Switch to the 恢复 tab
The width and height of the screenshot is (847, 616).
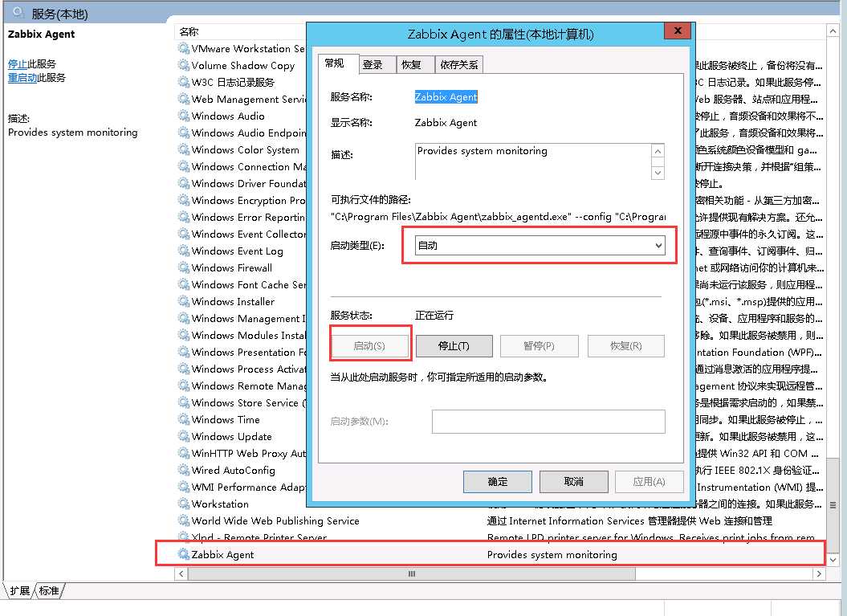click(415, 65)
